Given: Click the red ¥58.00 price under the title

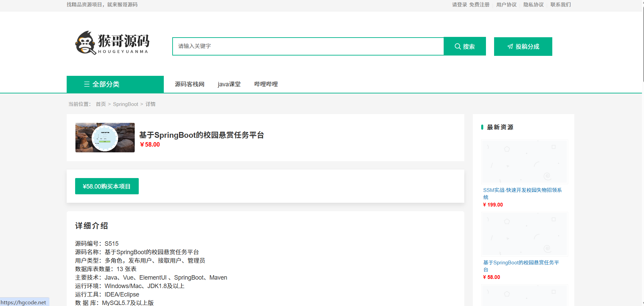Looking at the screenshot, I should click(x=150, y=145).
